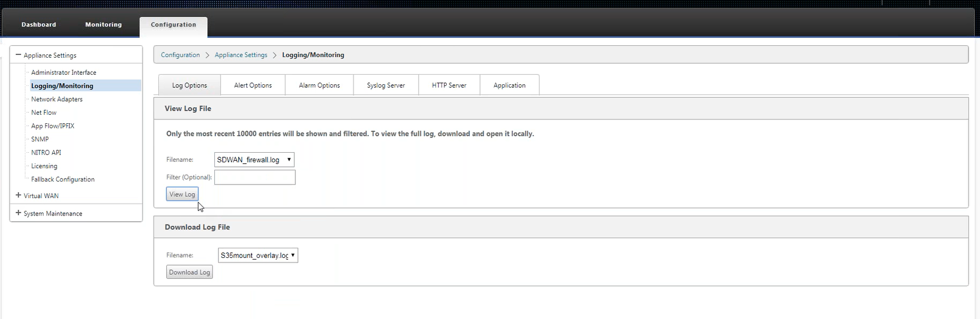This screenshot has height=319, width=980.
Task: Select Administrator Interface in sidebar
Action: tap(63, 72)
